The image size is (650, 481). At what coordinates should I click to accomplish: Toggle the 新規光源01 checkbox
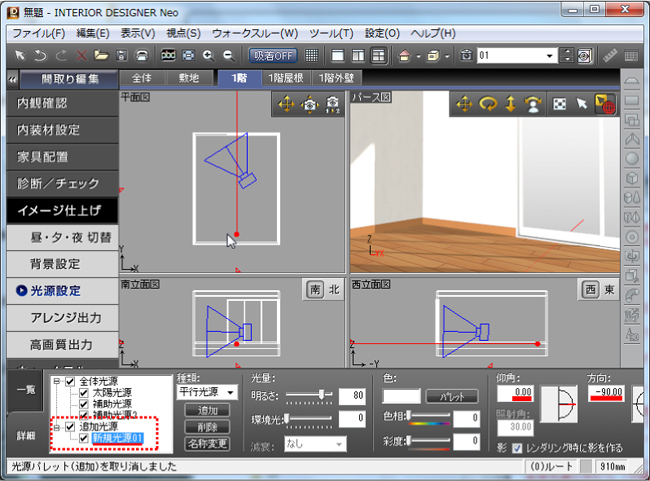pyautogui.click(x=84, y=438)
